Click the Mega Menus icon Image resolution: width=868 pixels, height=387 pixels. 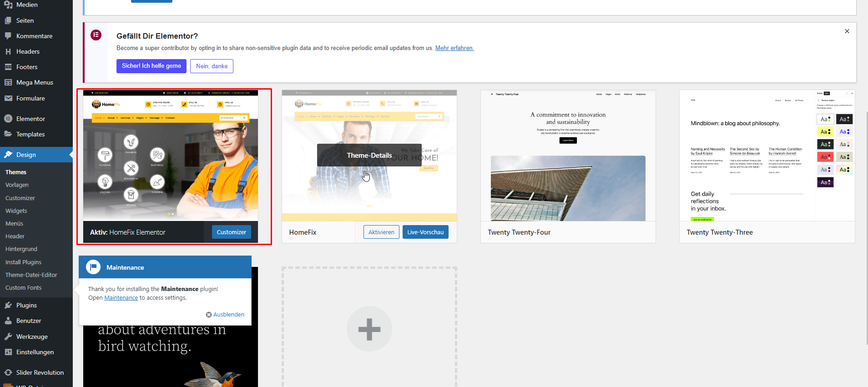coord(8,82)
